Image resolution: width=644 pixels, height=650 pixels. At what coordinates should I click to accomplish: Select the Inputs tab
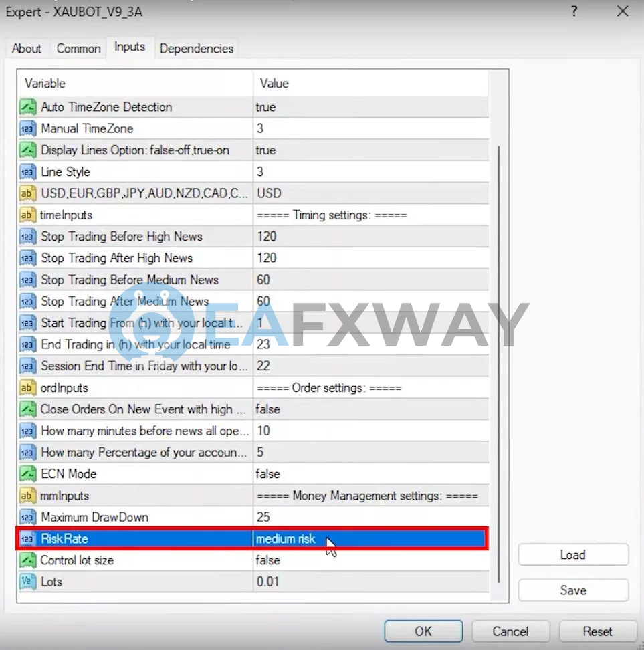coord(130,47)
